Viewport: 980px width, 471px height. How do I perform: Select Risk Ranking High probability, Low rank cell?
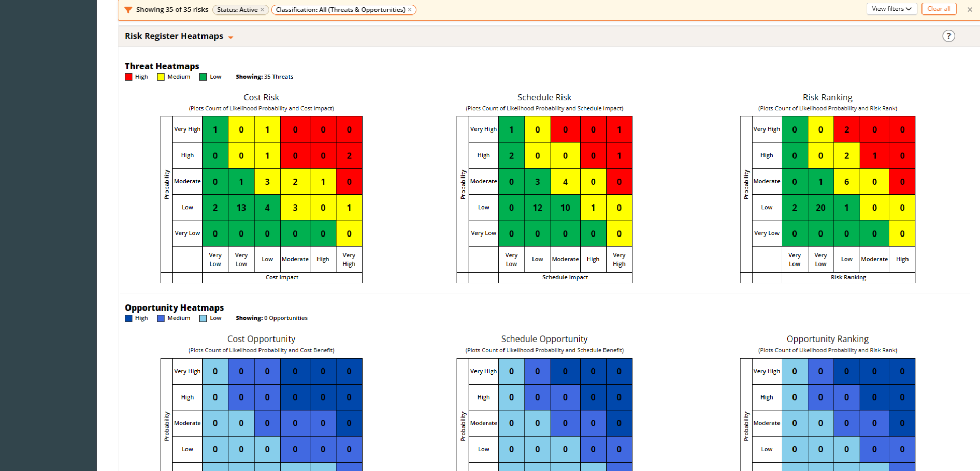tap(847, 155)
